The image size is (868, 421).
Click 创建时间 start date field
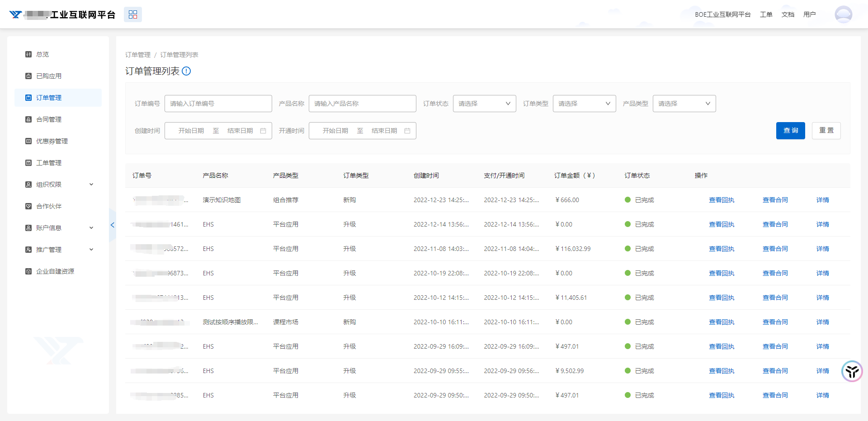(x=191, y=131)
